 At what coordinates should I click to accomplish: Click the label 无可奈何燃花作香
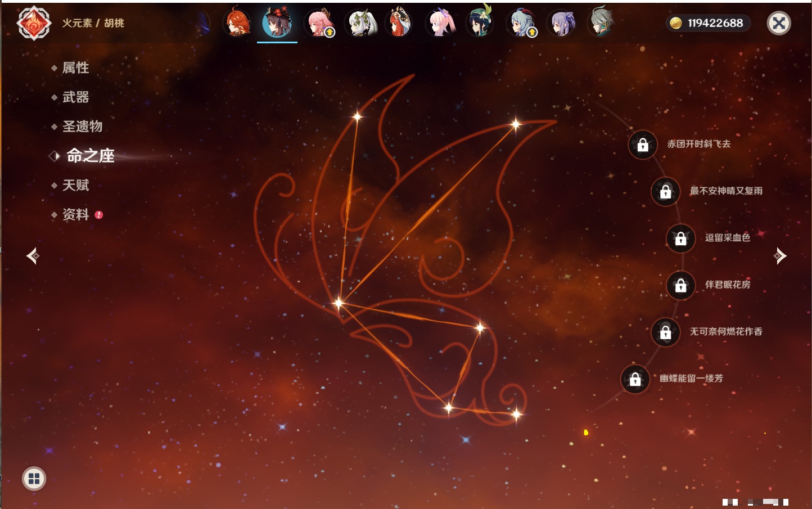pyautogui.click(x=726, y=331)
